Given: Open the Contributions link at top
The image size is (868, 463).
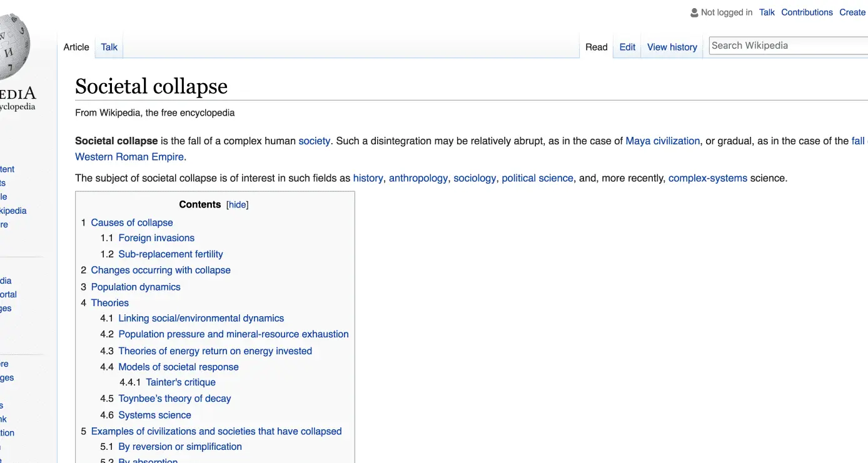Looking at the screenshot, I should click(x=807, y=12).
